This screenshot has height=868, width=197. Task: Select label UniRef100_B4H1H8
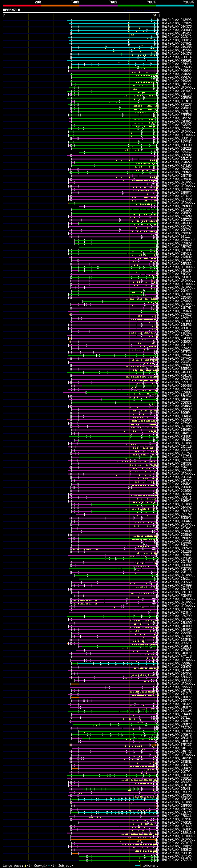(177, 271)
